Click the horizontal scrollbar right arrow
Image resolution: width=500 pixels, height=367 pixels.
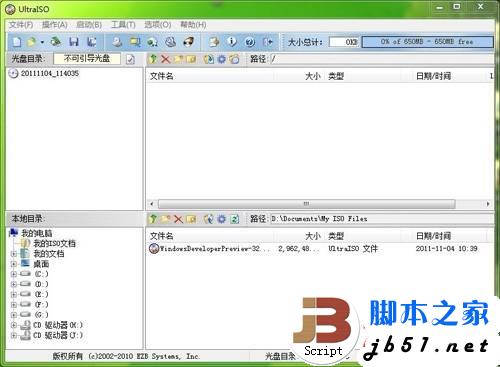488,204
